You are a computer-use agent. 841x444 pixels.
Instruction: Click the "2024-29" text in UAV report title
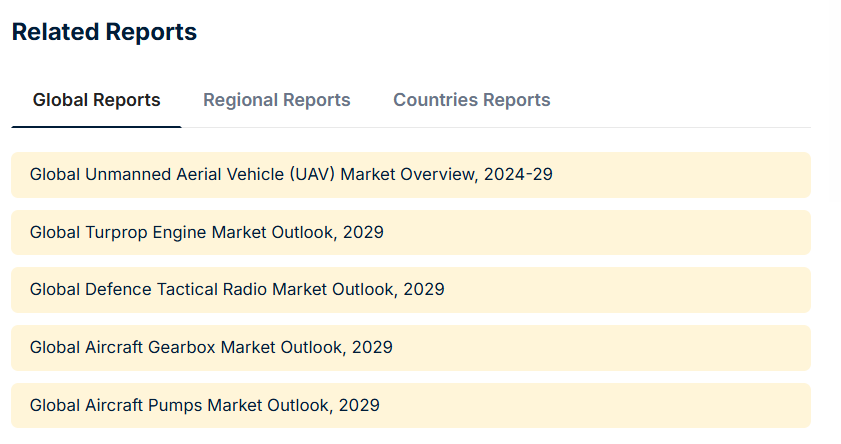518,174
